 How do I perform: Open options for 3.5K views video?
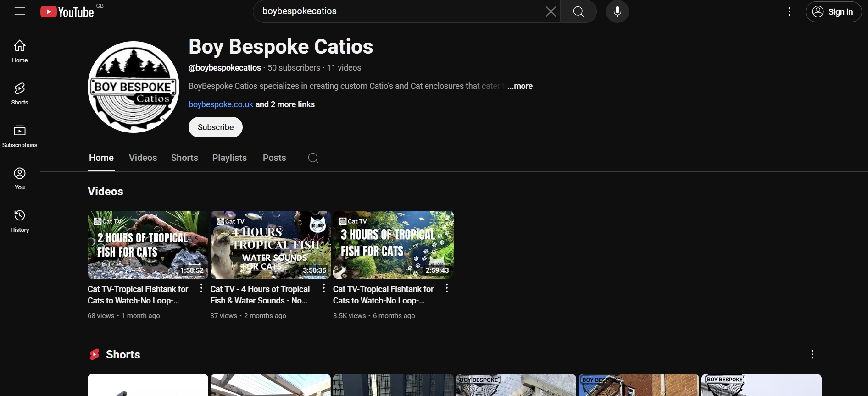[446, 288]
